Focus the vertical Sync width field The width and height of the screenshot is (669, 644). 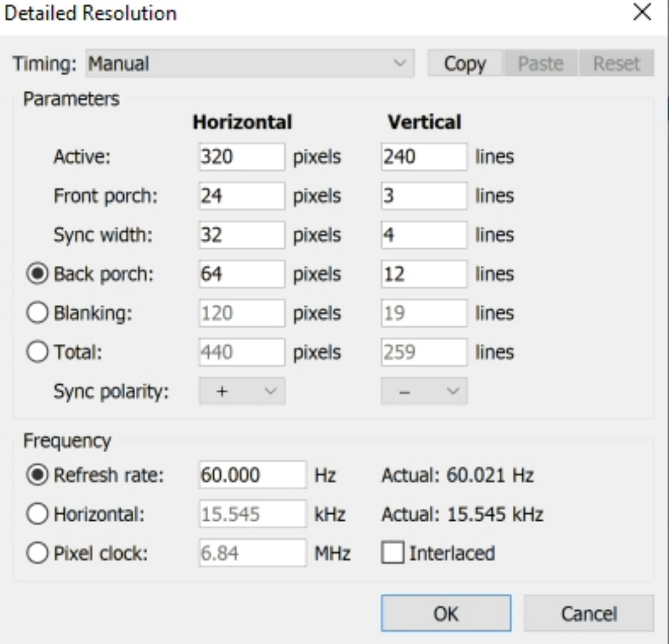point(423,235)
